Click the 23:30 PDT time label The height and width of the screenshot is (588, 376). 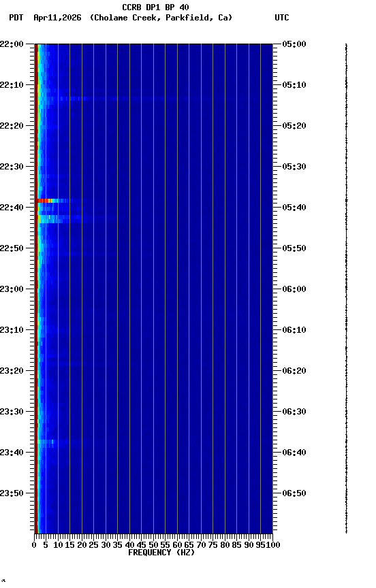12,412
